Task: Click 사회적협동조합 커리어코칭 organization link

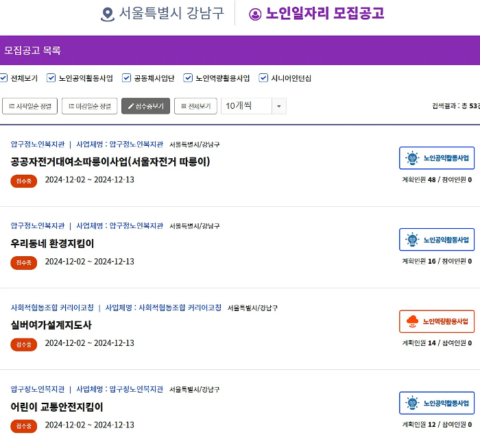Action: [52, 308]
